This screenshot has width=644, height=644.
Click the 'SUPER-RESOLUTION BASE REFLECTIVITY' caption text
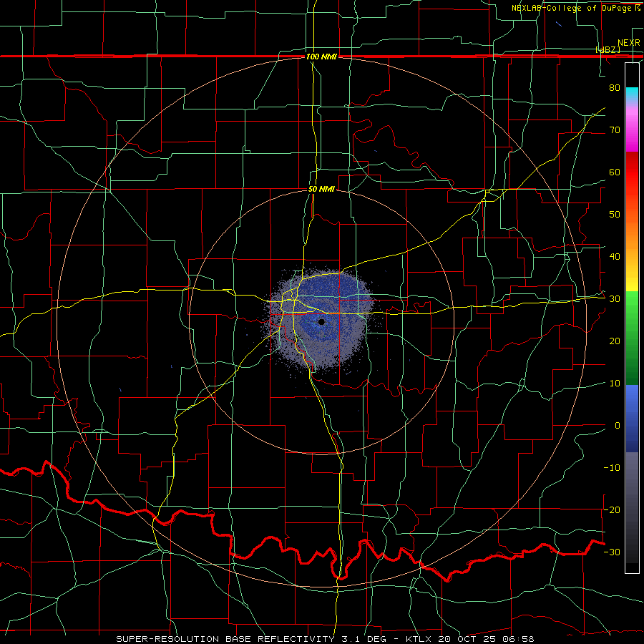pos(225,639)
